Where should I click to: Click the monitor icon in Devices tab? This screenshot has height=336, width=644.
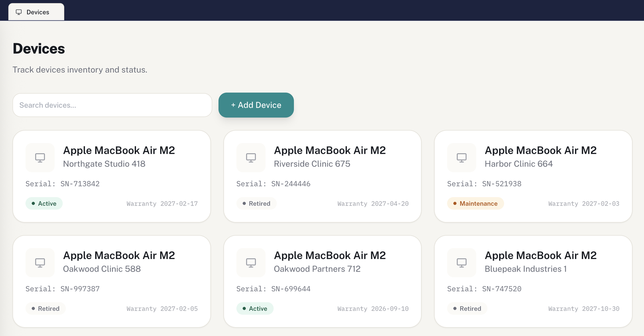[x=19, y=12]
